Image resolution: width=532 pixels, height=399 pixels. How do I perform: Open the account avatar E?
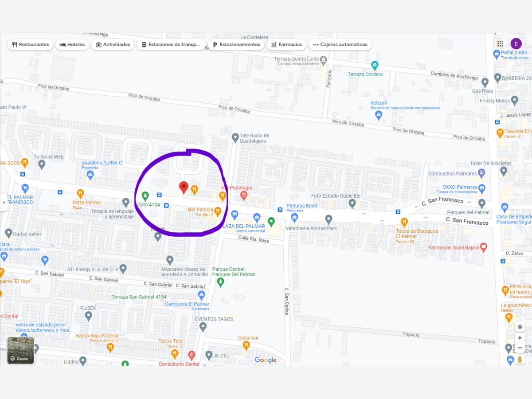pyautogui.click(x=516, y=43)
